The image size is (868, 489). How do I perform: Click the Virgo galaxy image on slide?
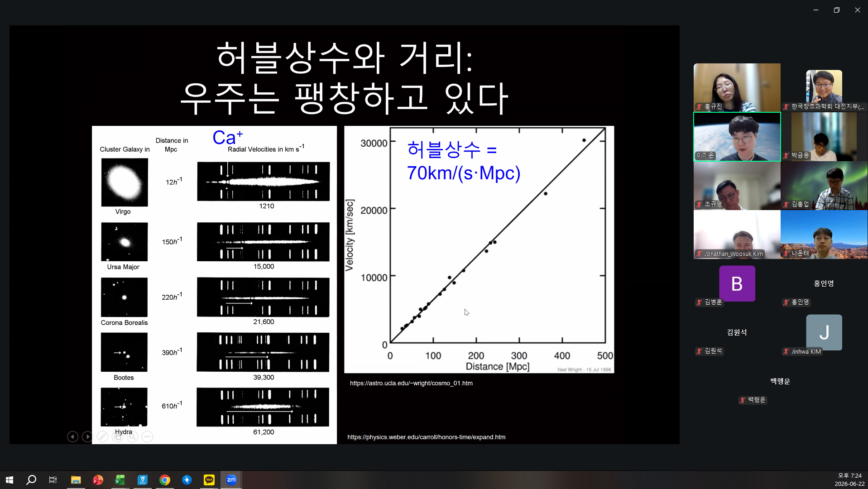pyautogui.click(x=125, y=182)
